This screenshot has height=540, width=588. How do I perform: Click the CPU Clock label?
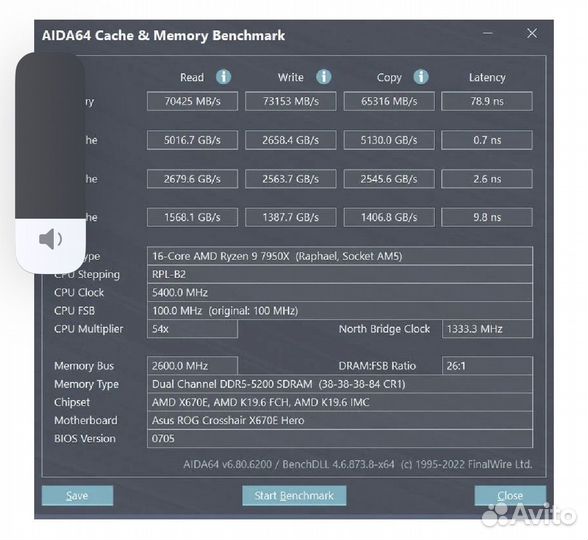tap(79, 292)
